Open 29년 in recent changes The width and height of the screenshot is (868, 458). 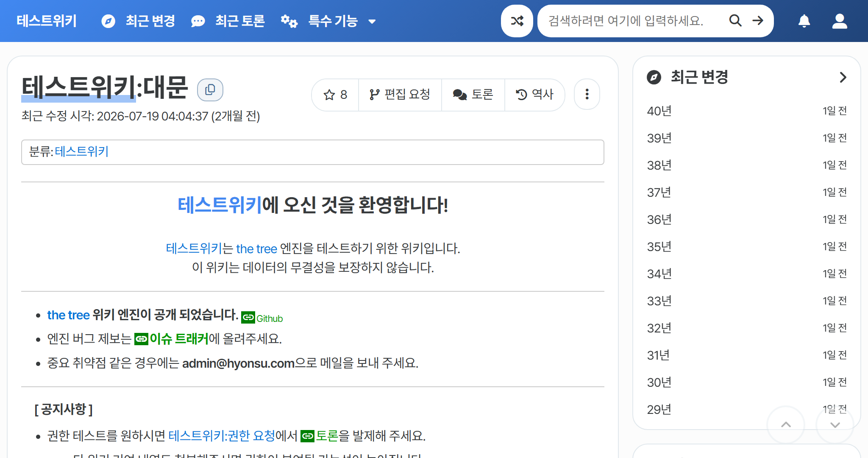(x=659, y=410)
